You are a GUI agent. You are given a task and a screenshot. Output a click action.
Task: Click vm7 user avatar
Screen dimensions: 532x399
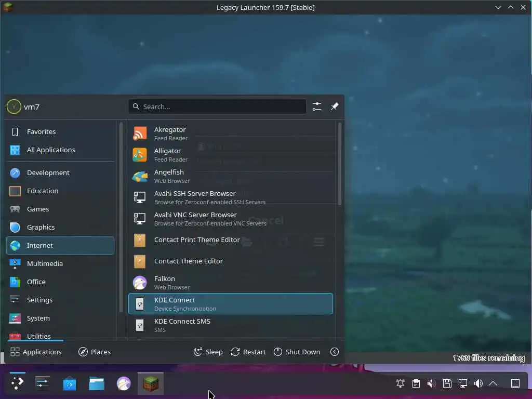(x=14, y=107)
